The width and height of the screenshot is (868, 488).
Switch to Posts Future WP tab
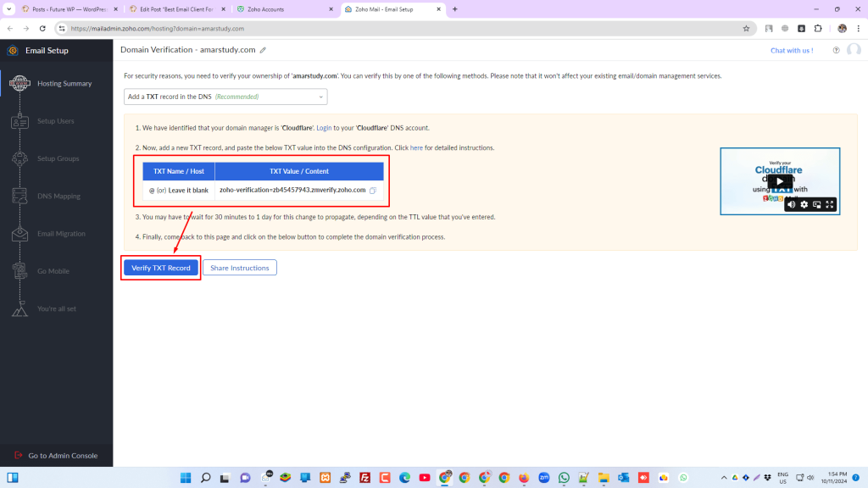[x=70, y=9]
